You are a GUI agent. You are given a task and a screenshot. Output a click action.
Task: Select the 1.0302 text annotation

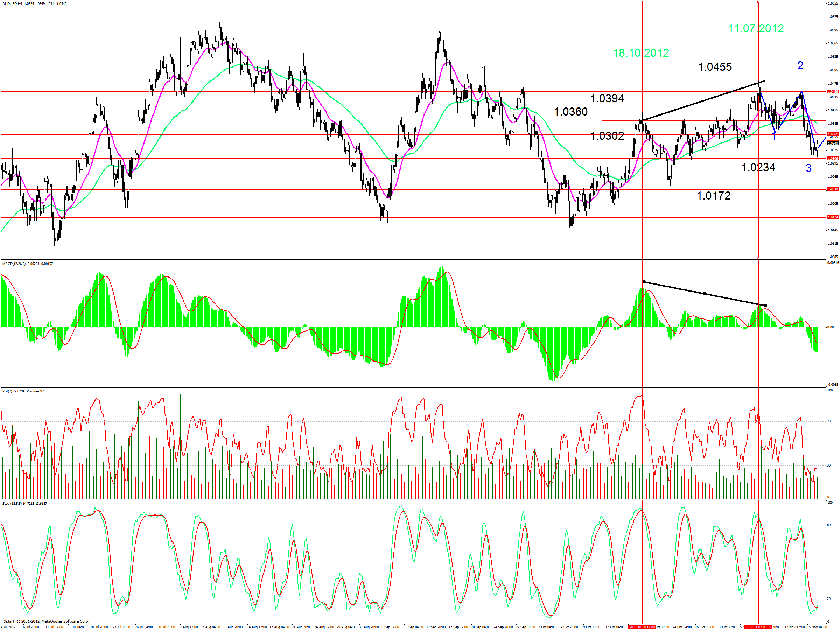[x=607, y=135]
